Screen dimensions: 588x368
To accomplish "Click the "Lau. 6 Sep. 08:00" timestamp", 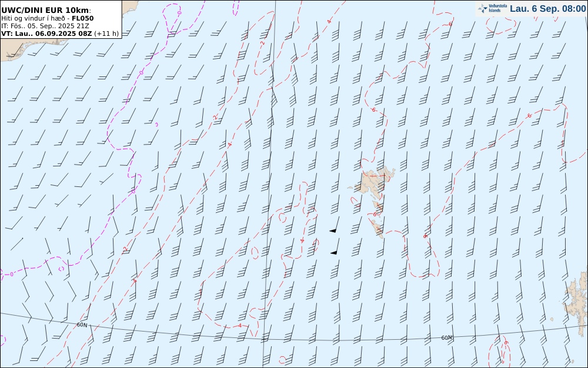I will coord(548,9).
